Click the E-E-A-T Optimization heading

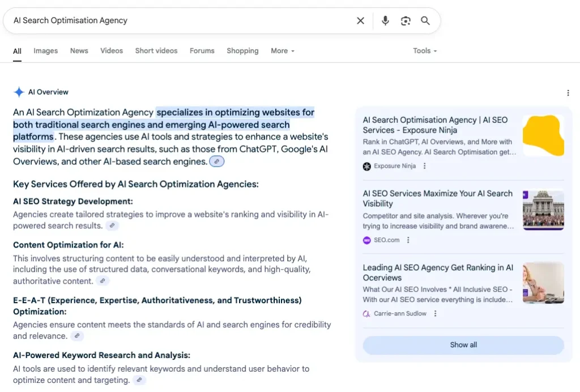157,306
